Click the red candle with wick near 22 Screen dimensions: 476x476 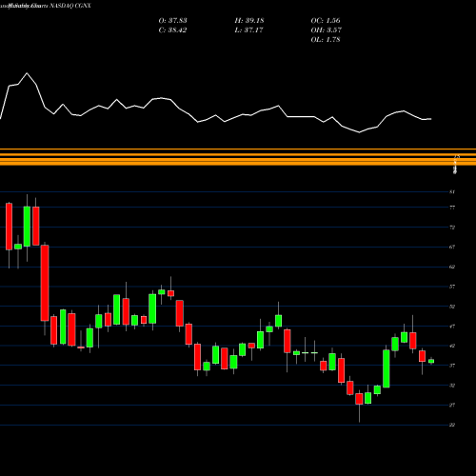[359, 399]
